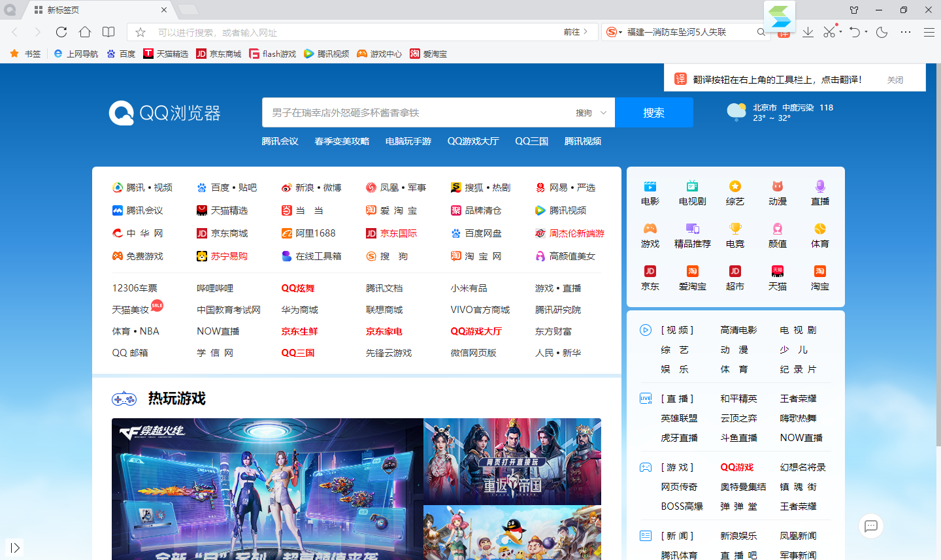Viewport: 941px width, 560px height.
Task: Open the downloads arrow icon
Action: (x=808, y=32)
